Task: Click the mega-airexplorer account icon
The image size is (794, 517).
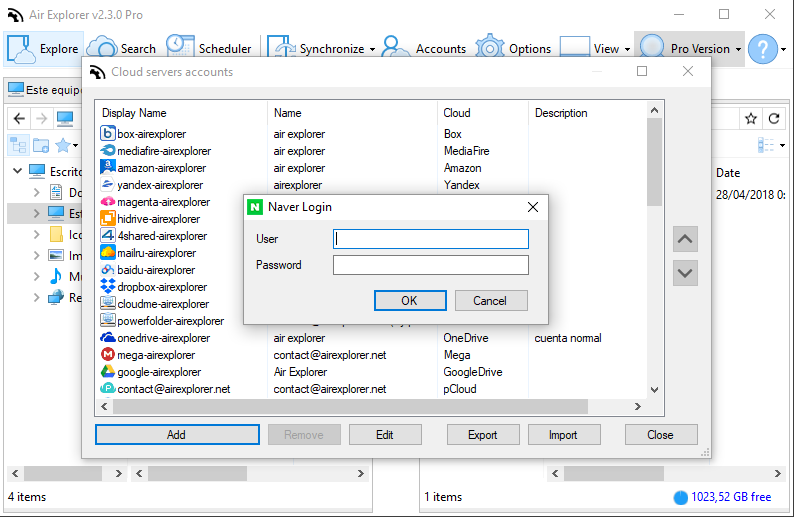Action: [107, 354]
